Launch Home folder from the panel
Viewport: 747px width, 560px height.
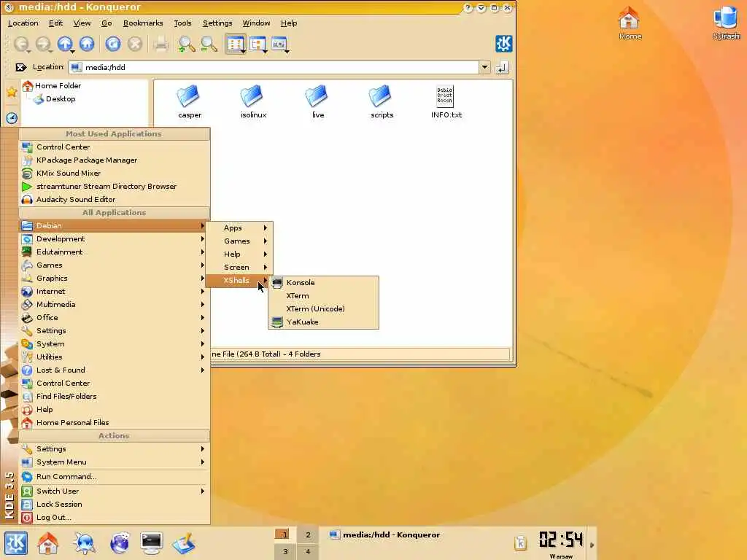[48, 542]
